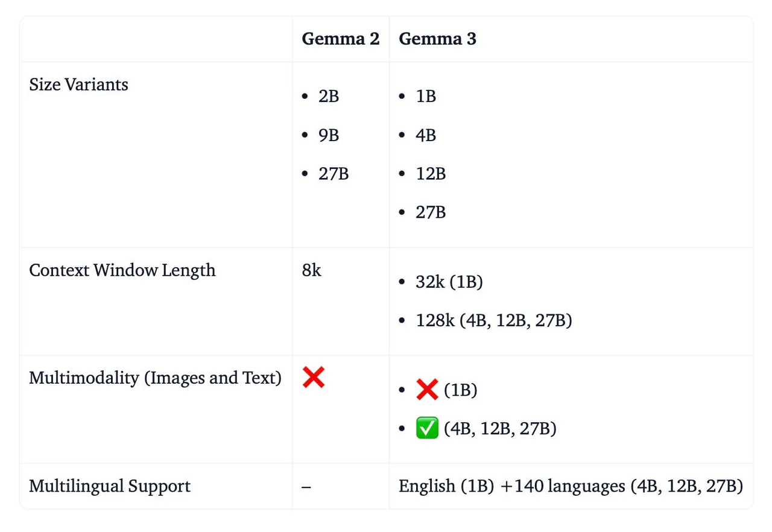Select the Gemma 2 column header
Viewport: 772px width, 532px height.
click(341, 39)
